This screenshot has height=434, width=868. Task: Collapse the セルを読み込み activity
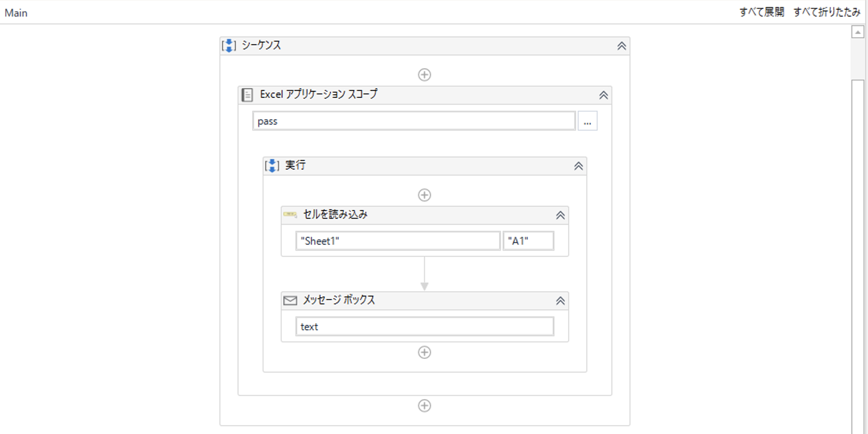tap(560, 215)
